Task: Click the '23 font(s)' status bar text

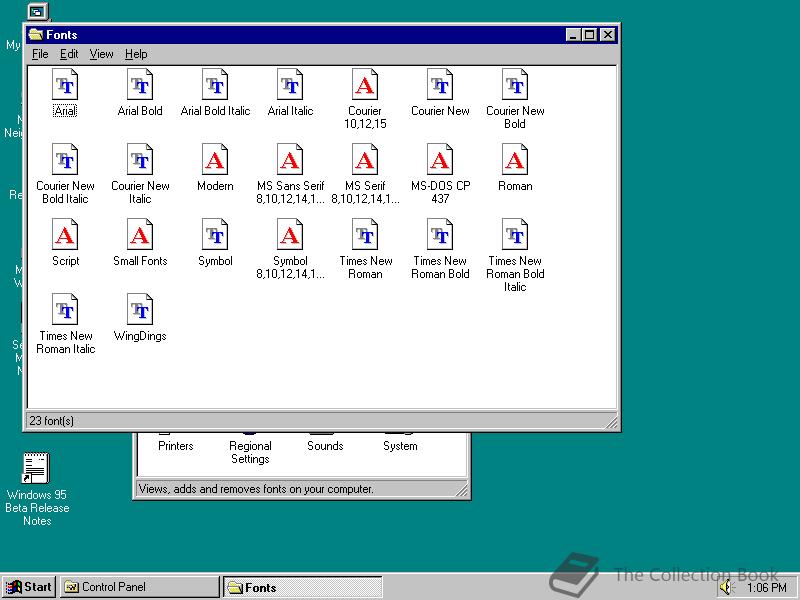Action: pyautogui.click(x=52, y=421)
